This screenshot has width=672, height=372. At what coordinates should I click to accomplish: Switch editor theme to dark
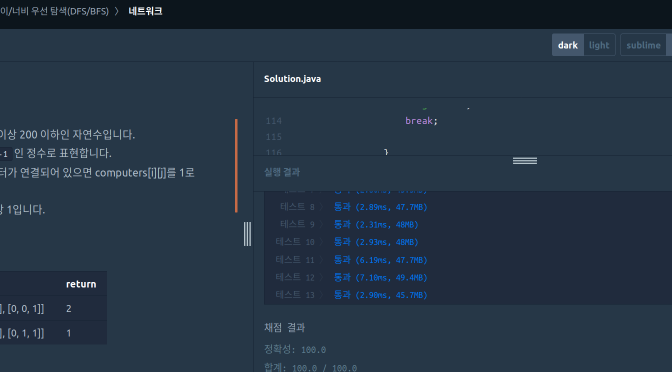(x=567, y=45)
